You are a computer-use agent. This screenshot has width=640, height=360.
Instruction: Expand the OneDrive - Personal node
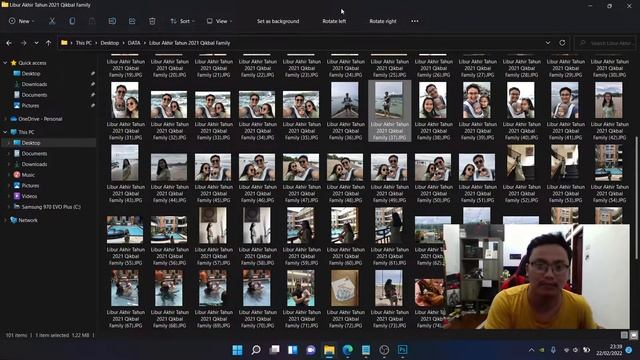click(5, 119)
